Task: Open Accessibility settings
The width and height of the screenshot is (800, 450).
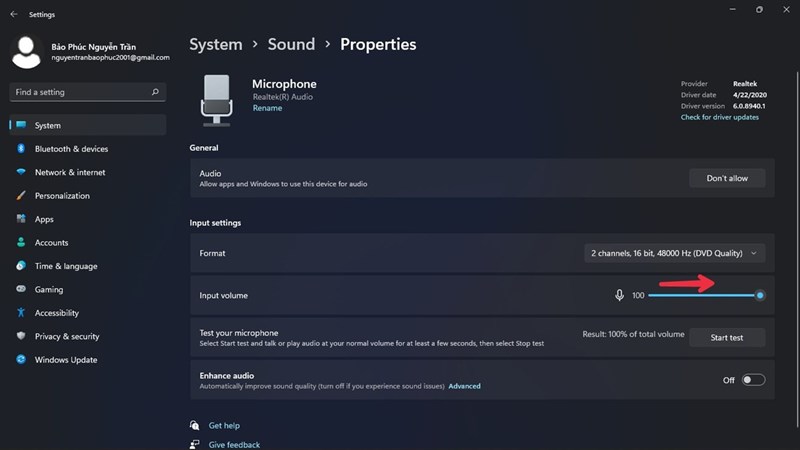Action: pos(56,313)
